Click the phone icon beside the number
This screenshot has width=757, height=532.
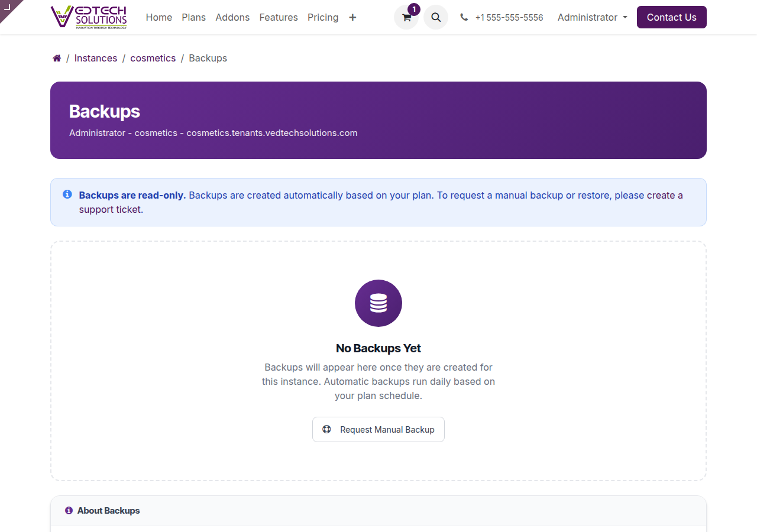point(464,17)
